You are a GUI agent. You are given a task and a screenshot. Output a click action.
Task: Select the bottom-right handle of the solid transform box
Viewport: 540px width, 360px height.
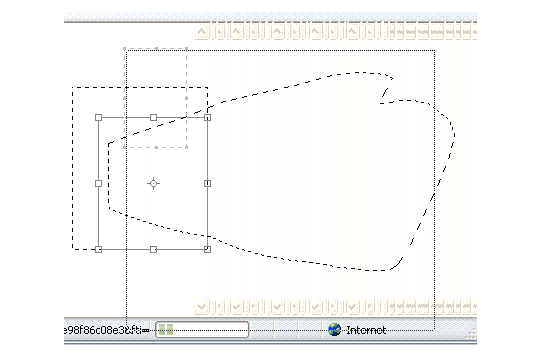(x=207, y=249)
